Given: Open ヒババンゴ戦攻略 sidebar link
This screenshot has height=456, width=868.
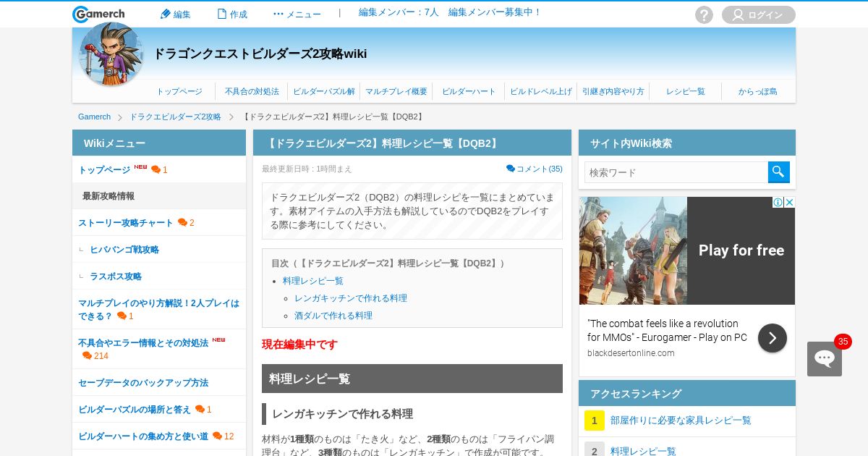Looking at the screenshot, I should click(124, 249).
